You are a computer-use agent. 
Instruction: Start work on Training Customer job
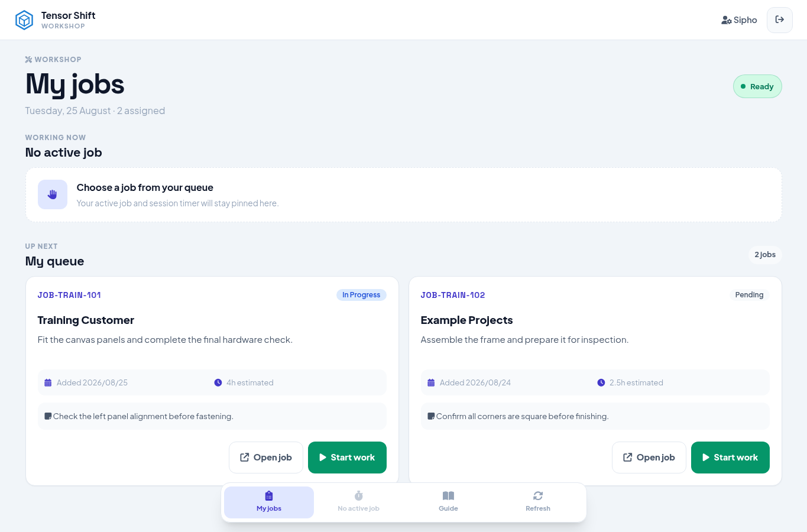(347, 458)
